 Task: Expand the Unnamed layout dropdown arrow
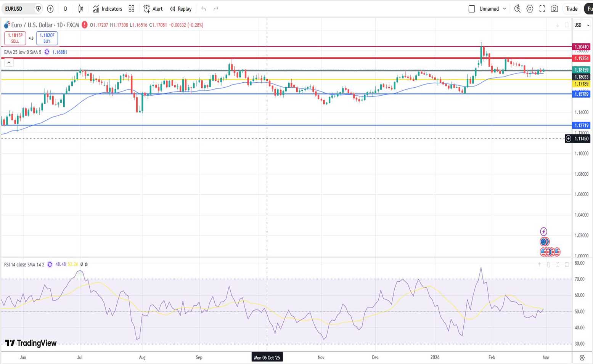[505, 9]
